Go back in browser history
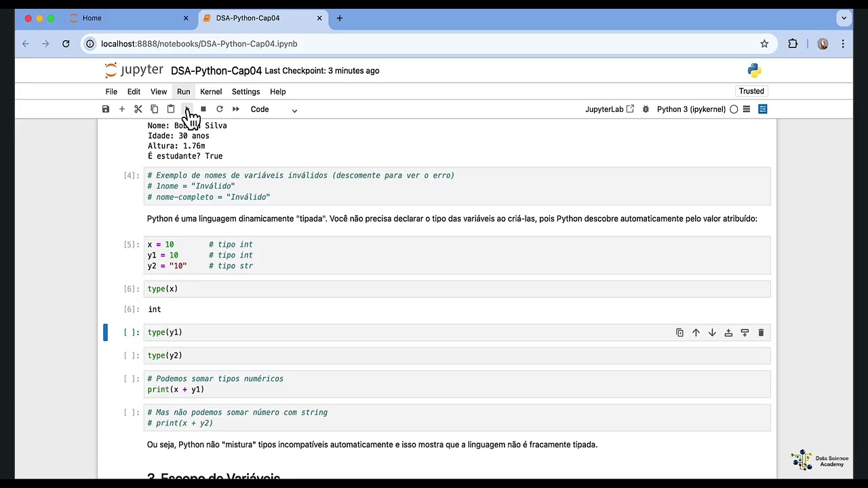 26,43
